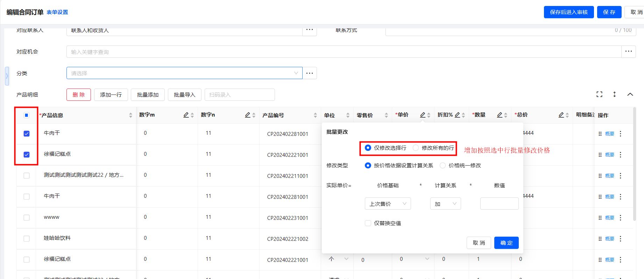Open the 个 unit dropdown in last row
Viewport: 644px width, 279px height.
(339, 259)
